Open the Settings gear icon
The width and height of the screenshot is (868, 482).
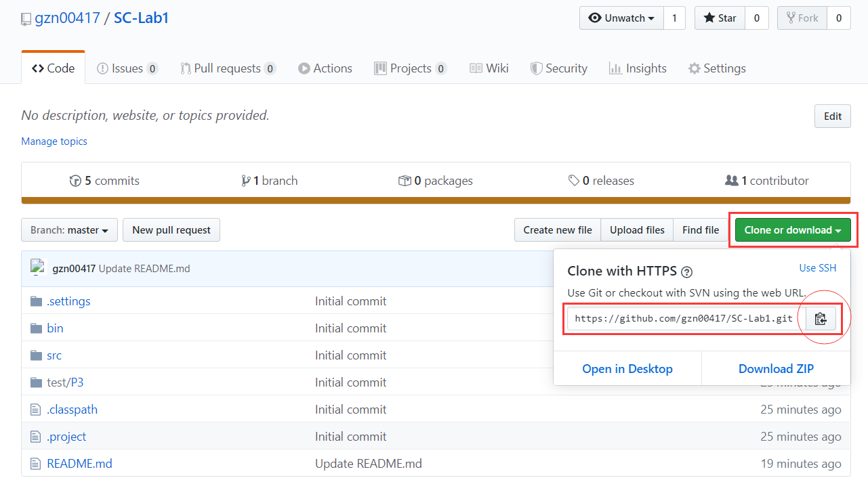[693, 68]
